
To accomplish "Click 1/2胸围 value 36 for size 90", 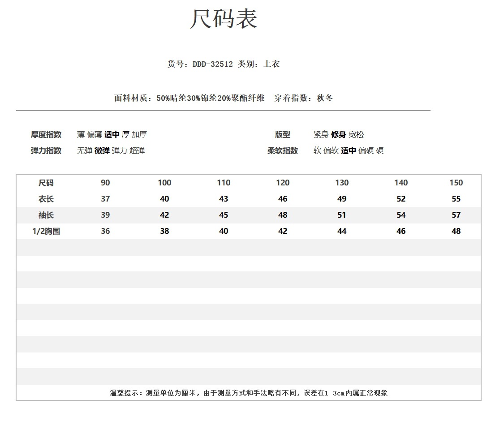I will [105, 231].
